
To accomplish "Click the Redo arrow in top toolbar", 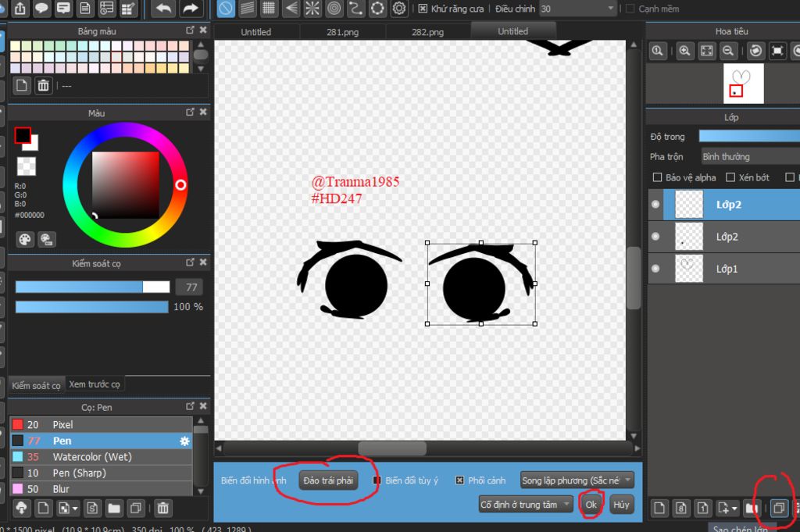I will click(190, 9).
